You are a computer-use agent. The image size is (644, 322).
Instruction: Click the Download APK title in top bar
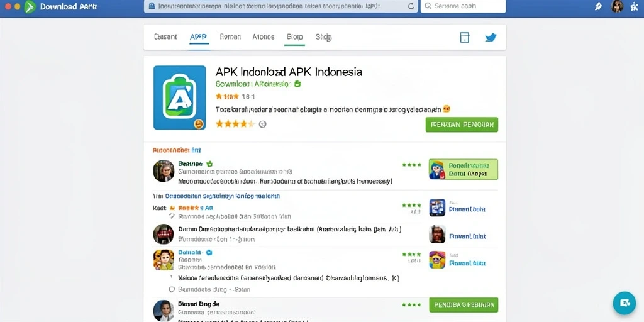coord(68,6)
